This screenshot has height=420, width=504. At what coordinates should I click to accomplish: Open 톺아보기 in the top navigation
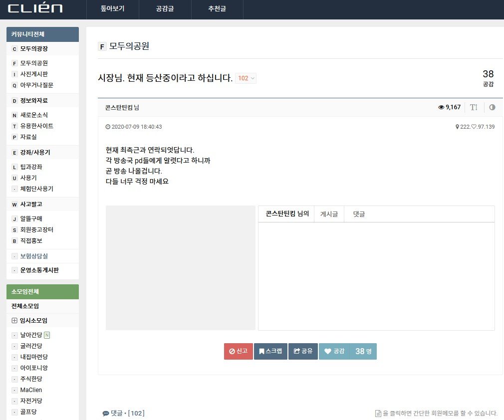click(112, 9)
